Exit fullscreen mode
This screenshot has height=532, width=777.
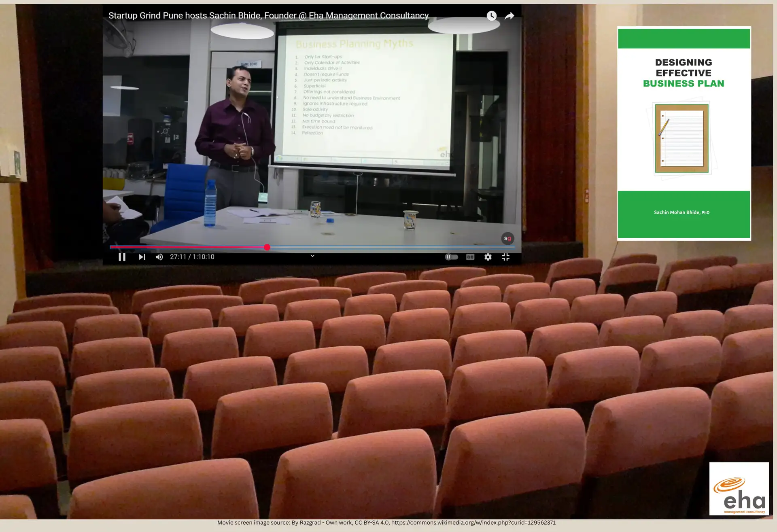coord(506,257)
